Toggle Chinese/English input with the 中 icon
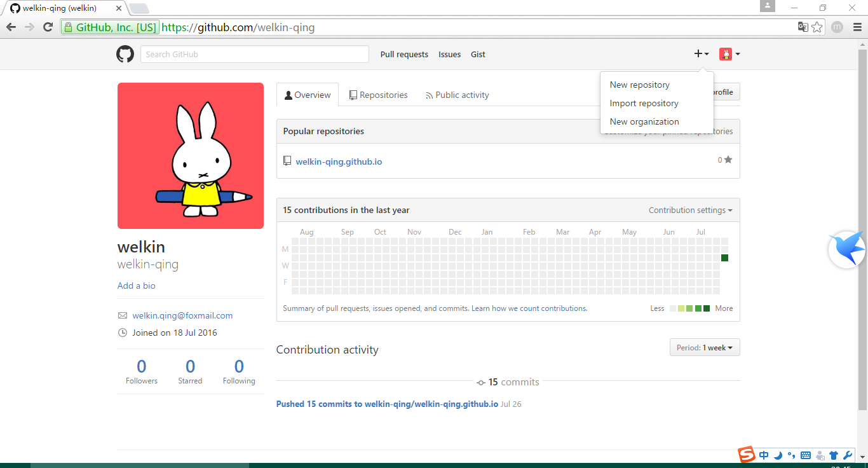 click(763, 455)
